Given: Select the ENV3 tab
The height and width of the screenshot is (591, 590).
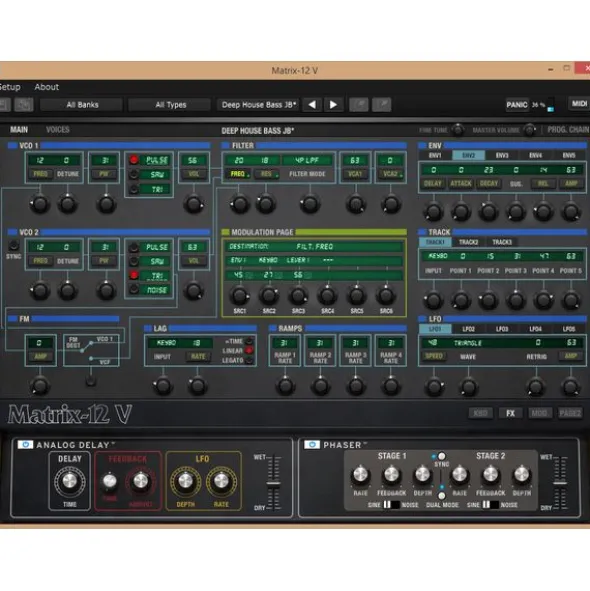Looking at the screenshot, I should (x=502, y=155).
